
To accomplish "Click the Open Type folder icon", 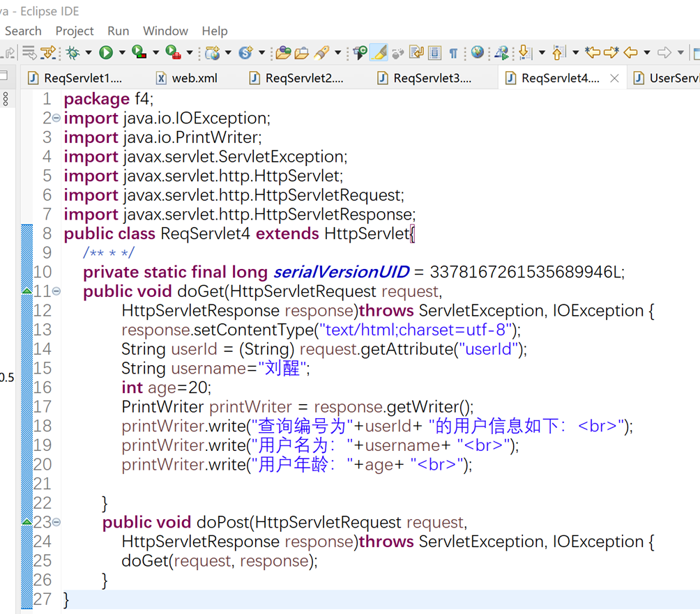I will point(284,53).
